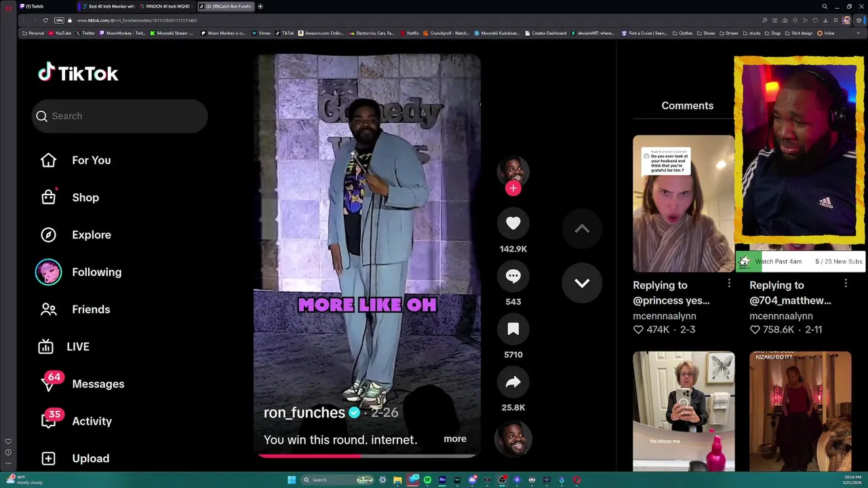Go to next video with down chevron
868x488 pixels.
click(x=582, y=283)
